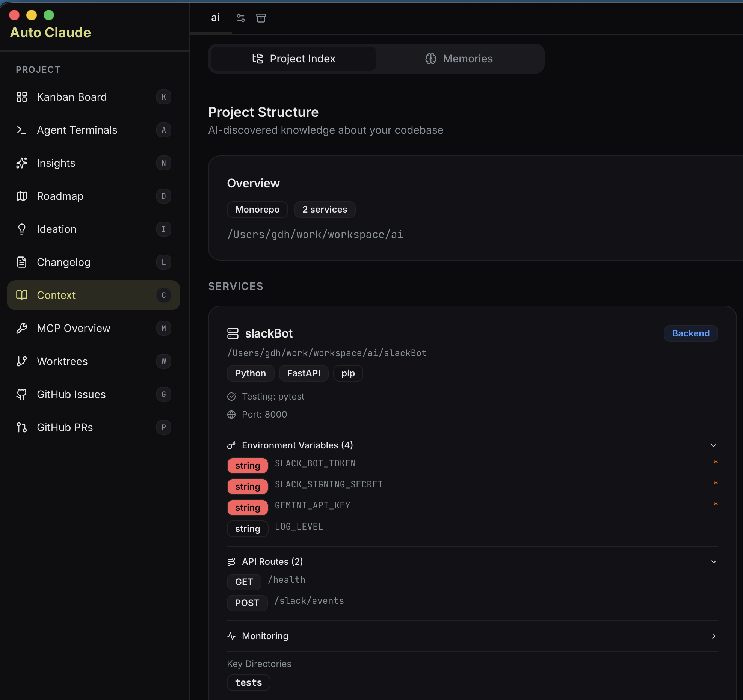
Task: Click the tests directory tag
Action: pos(248,683)
